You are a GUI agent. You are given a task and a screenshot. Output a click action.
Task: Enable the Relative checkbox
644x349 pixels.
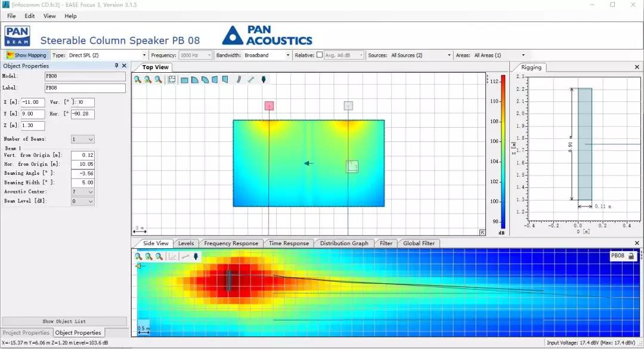320,55
